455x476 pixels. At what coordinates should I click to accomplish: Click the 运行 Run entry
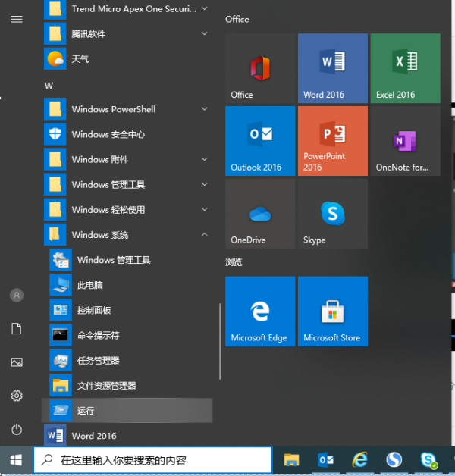point(127,410)
